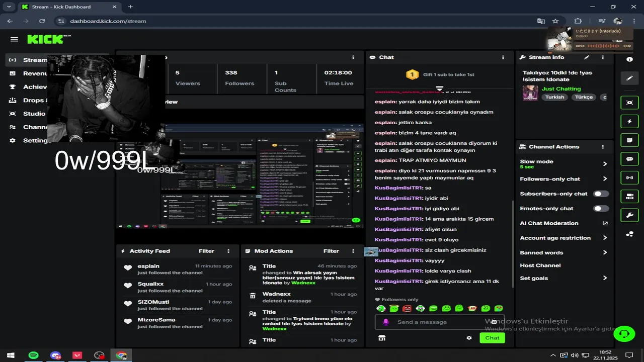Screen dimensions: 644x362
Task: Click the note icon in right rail
Action: pos(629,140)
